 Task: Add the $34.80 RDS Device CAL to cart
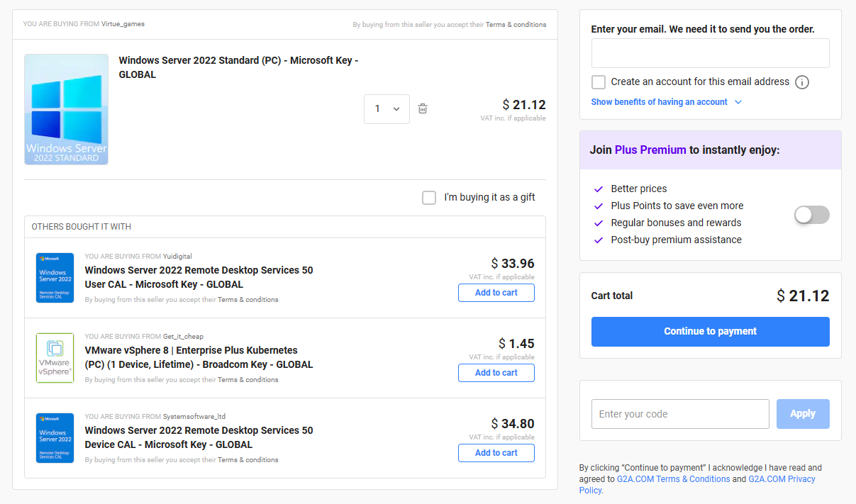point(496,453)
